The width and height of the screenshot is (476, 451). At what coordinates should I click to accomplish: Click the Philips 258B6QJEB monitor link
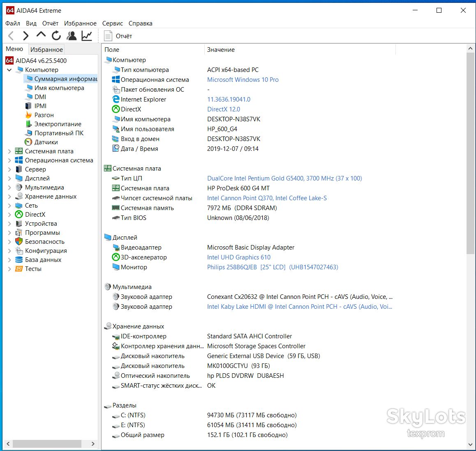[x=273, y=267]
